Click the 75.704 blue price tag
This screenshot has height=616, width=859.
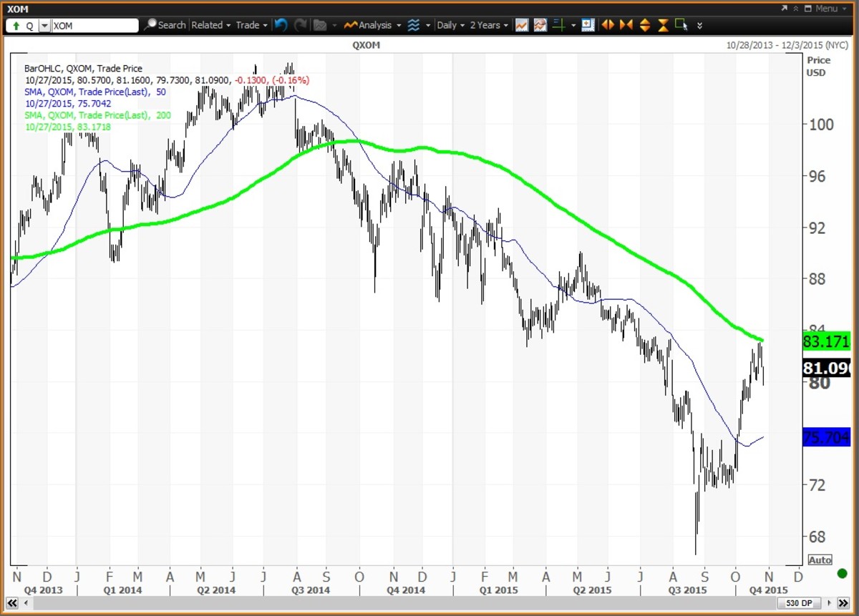pyautogui.click(x=827, y=437)
